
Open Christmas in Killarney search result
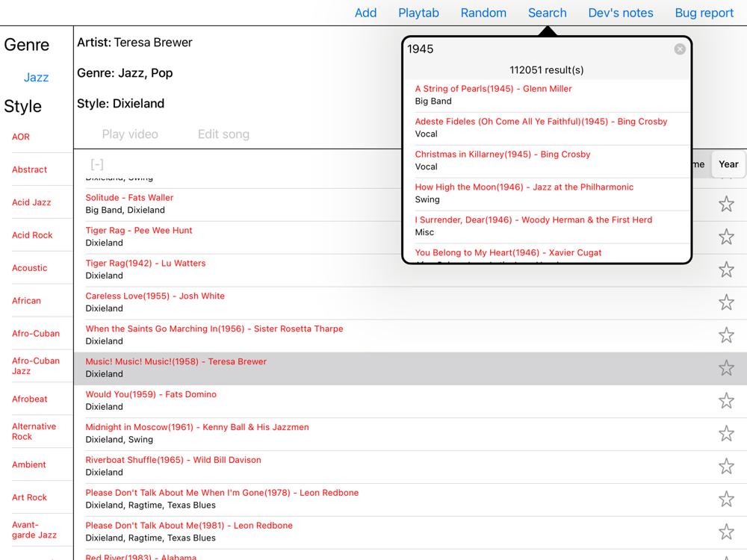(x=547, y=161)
